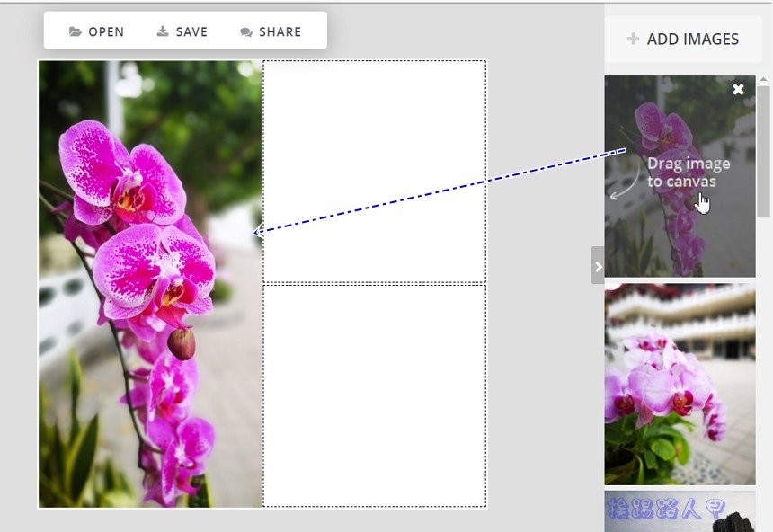The image size is (773, 532).
Task: Select the partially visible third thumbnail
Action: (x=680, y=510)
